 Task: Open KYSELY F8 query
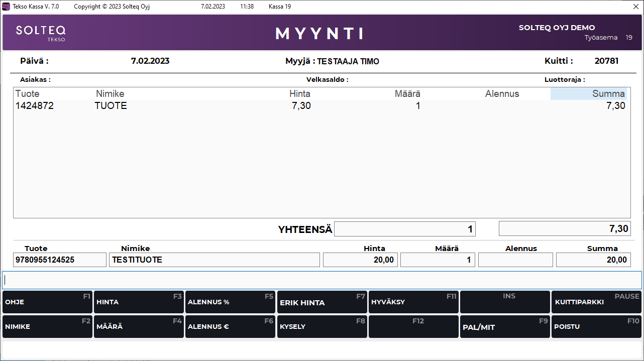pyautogui.click(x=321, y=327)
